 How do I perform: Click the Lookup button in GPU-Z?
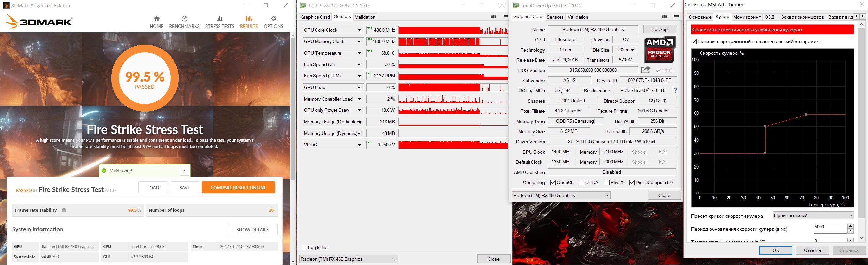[660, 29]
